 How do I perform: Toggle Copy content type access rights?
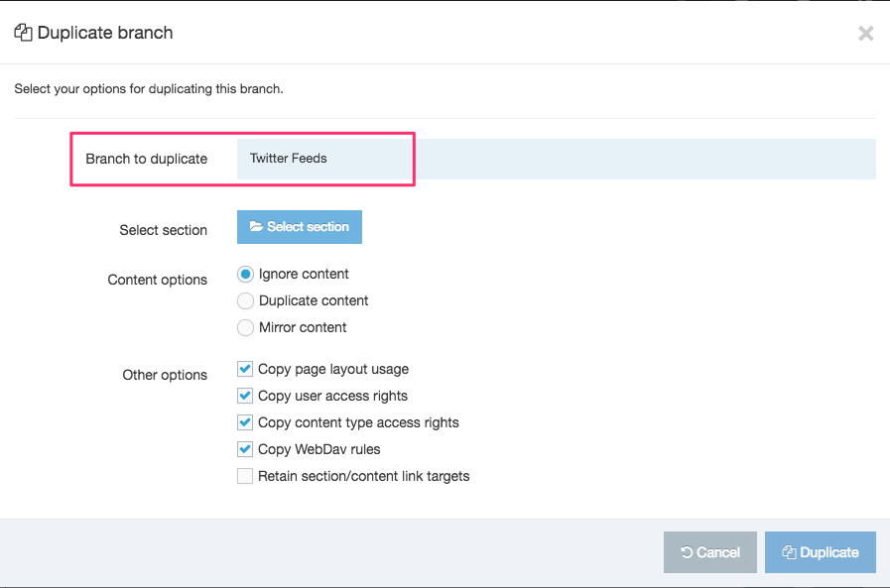(244, 422)
